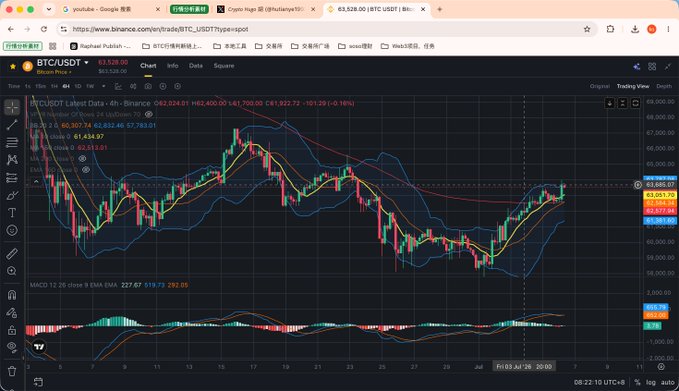This screenshot has height=391, width=679.
Task: Open the pattern drawing tools
Action: (x=12, y=160)
